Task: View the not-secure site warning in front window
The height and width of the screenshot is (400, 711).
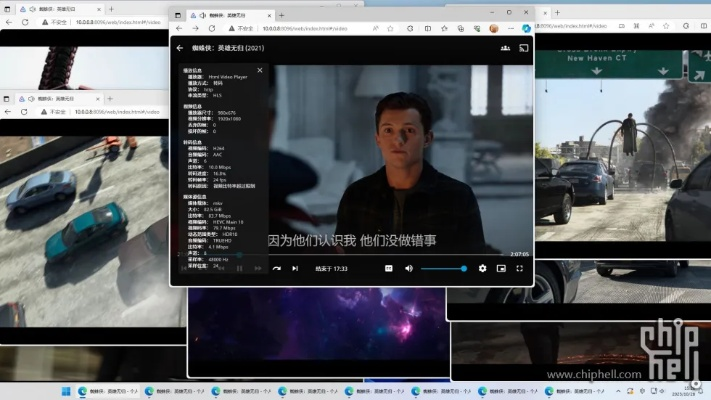Action: pyautogui.click(x=241, y=28)
